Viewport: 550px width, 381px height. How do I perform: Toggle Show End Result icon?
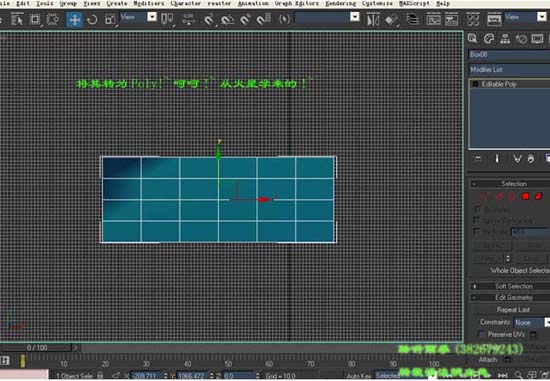(497, 159)
